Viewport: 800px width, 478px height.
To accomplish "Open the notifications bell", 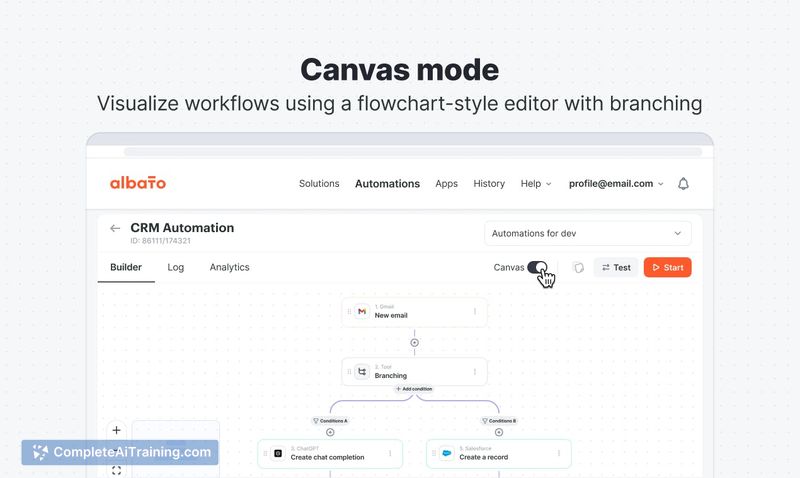I will (683, 184).
